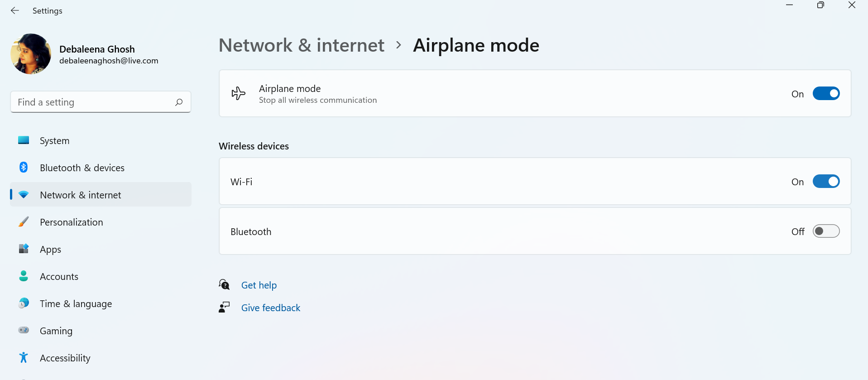Click 'Stop all wireless communication' text
868x380 pixels.
coord(318,100)
